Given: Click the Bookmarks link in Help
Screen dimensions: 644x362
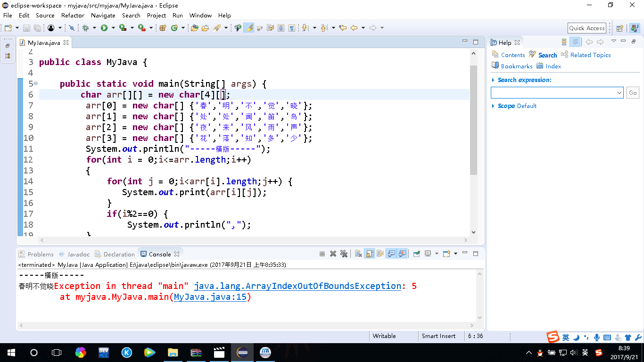Looking at the screenshot, I should tap(517, 66).
